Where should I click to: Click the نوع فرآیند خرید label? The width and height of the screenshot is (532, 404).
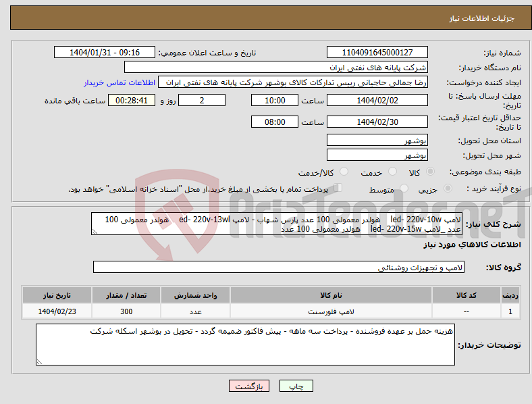click(x=494, y=188)
